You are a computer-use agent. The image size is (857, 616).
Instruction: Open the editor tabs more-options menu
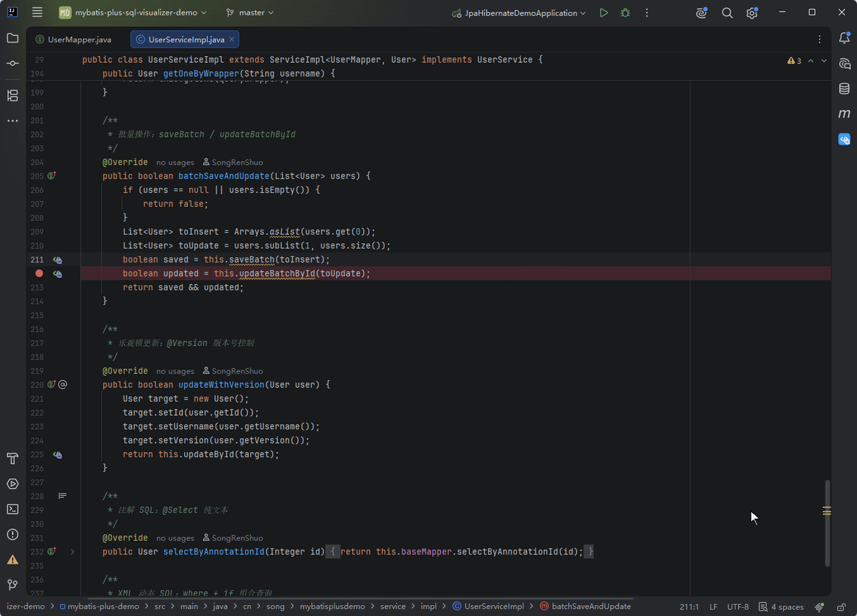[820, 40]
